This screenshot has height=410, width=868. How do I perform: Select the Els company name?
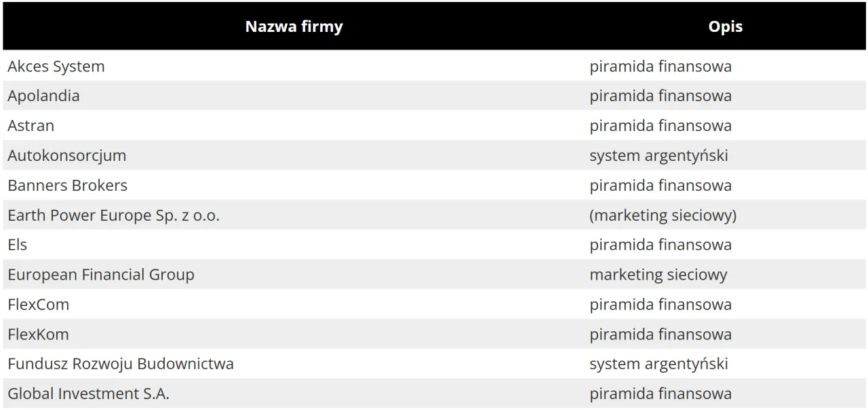point(18,244)
